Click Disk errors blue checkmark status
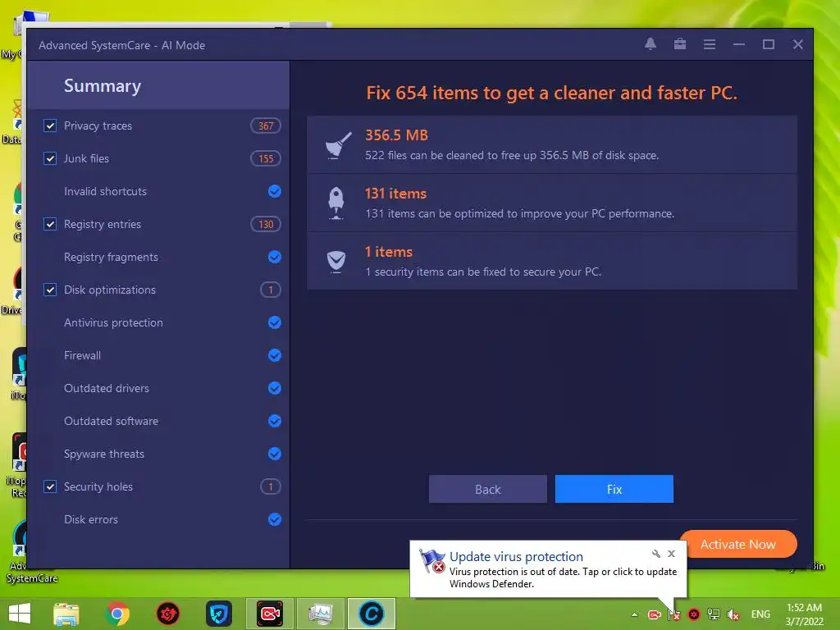 [274, 519]
